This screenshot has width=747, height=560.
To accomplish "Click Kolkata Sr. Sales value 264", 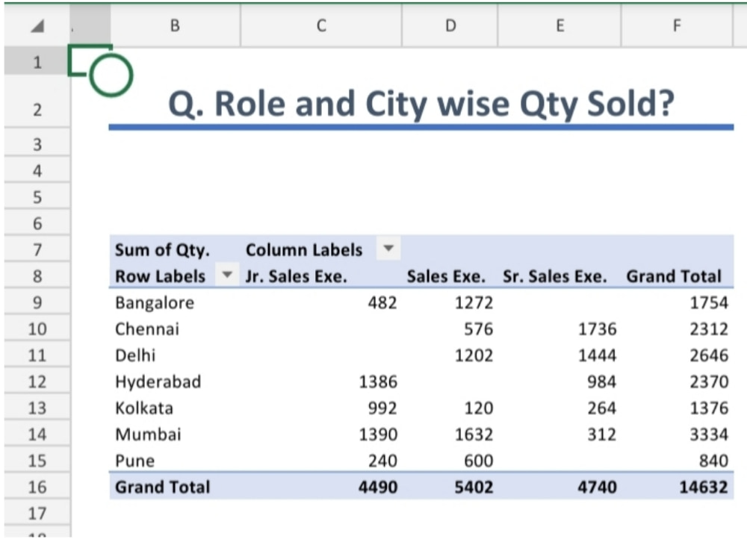I will [601, 408].
